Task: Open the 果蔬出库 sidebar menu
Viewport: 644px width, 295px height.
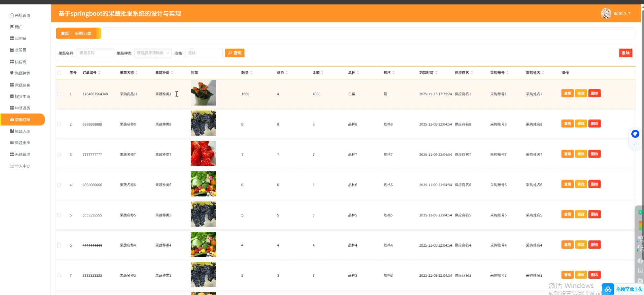Action: click(23, 143)
